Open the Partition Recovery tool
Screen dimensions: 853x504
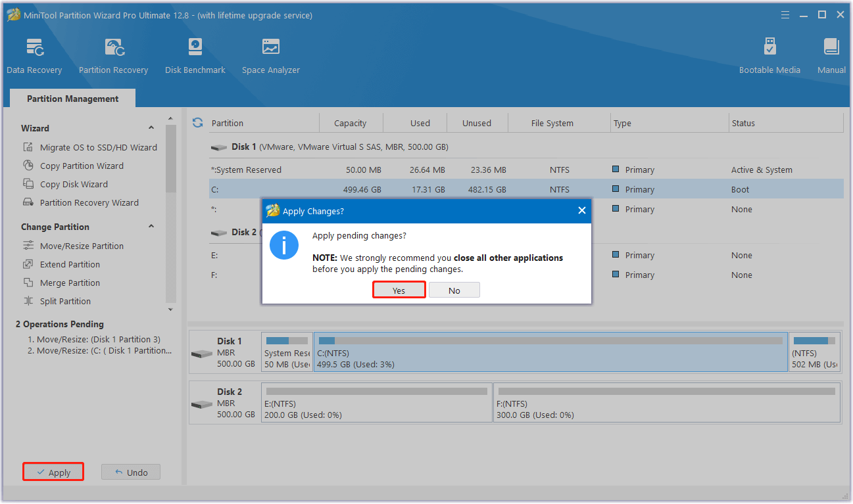click(x=113, y=57)
